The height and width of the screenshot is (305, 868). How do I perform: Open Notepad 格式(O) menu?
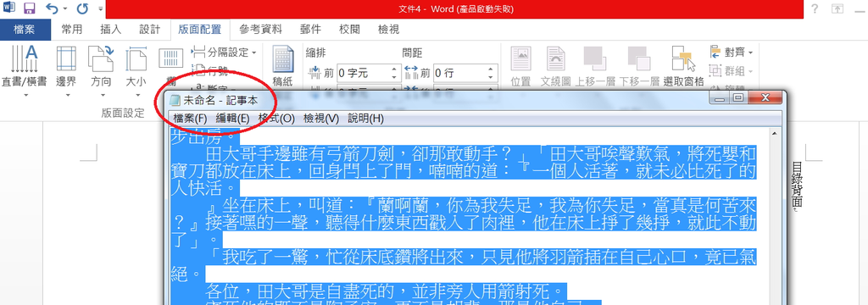tap(276, 118)
